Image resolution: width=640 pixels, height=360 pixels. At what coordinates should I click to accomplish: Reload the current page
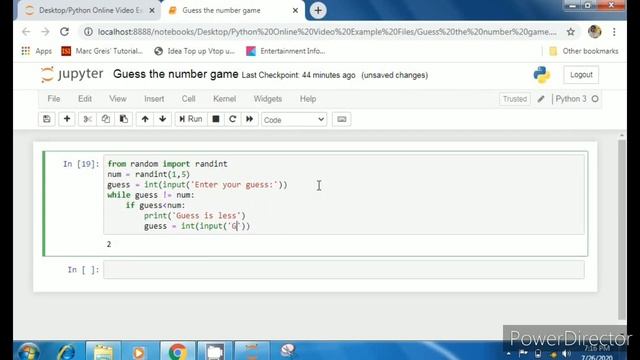64,32
